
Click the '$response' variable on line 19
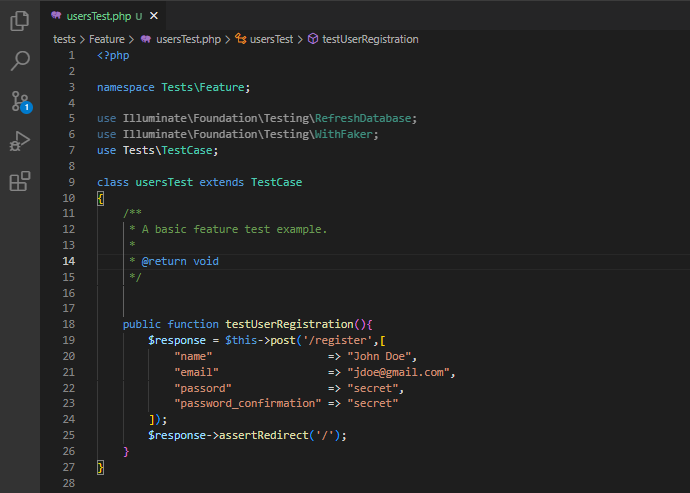point(177,340)
